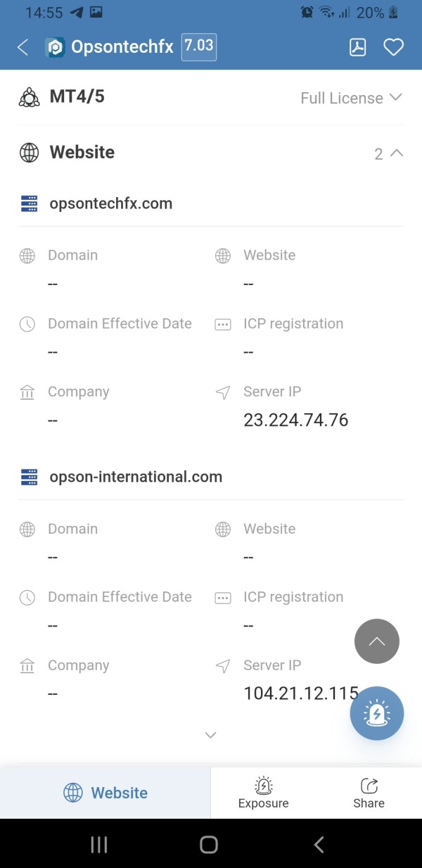
Task: Collapse the Website section chevron
Action: [x=396, y=153]
